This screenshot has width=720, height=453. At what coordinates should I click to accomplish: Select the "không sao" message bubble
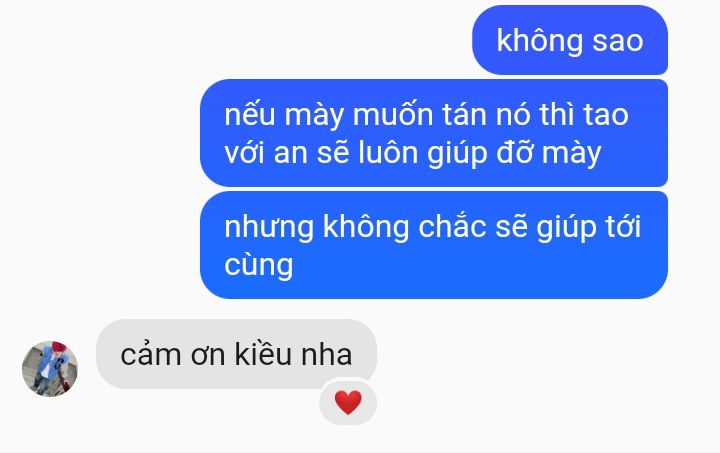click(x=570, y=40)
